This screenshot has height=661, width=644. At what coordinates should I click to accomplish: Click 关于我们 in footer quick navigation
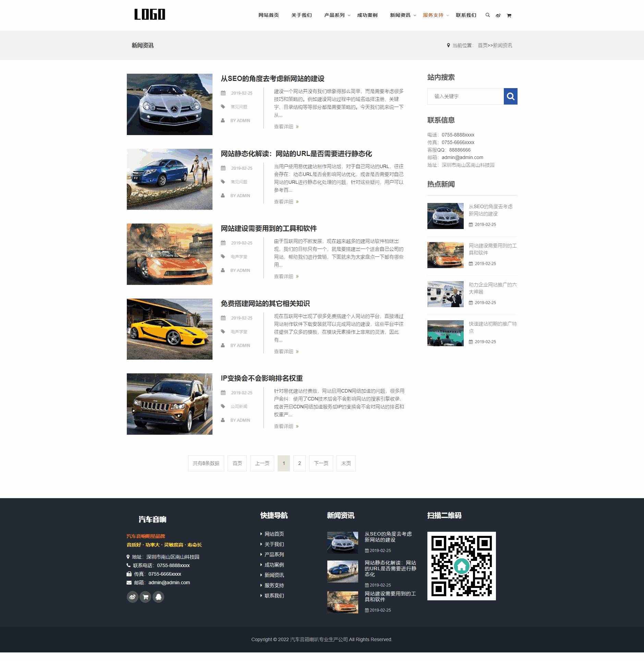[274, 544]
